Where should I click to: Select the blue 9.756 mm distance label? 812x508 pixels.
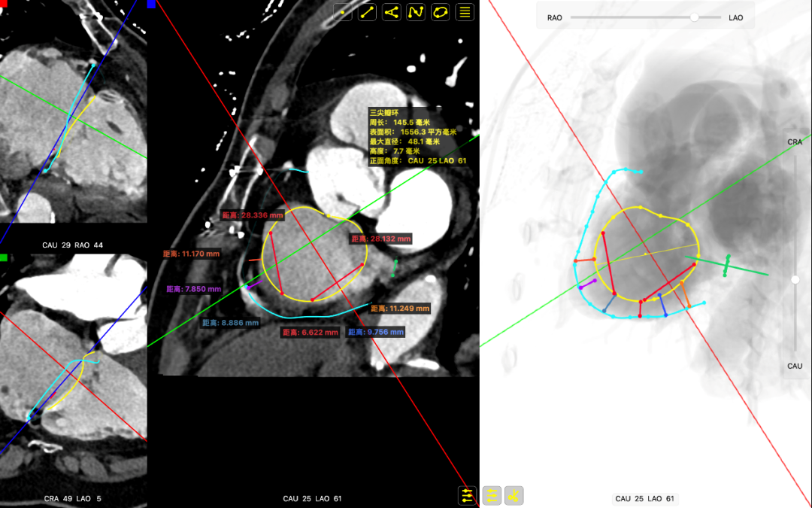point(375,333)
